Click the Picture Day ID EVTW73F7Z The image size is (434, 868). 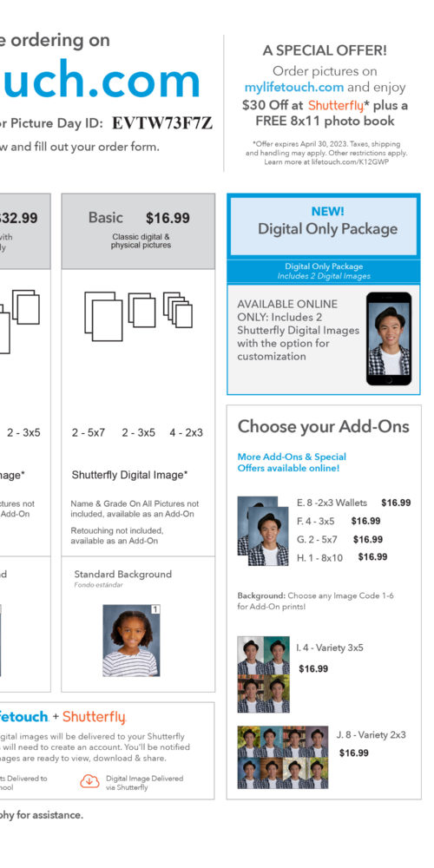(x=162, y=123)
